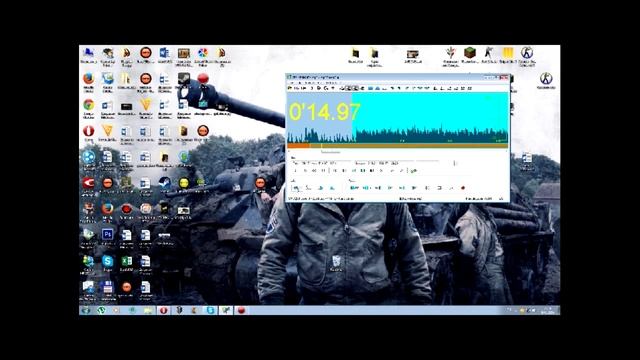
Task: Click the yellow 0'14.97 time display
Action: coord(325,112)
